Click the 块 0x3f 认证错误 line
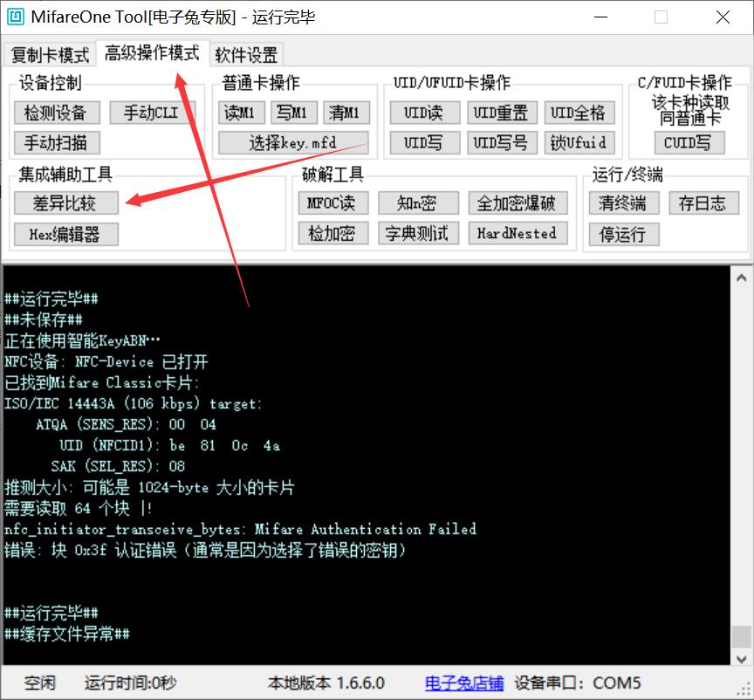Viewport: 754px width, 700px height. 205,550
